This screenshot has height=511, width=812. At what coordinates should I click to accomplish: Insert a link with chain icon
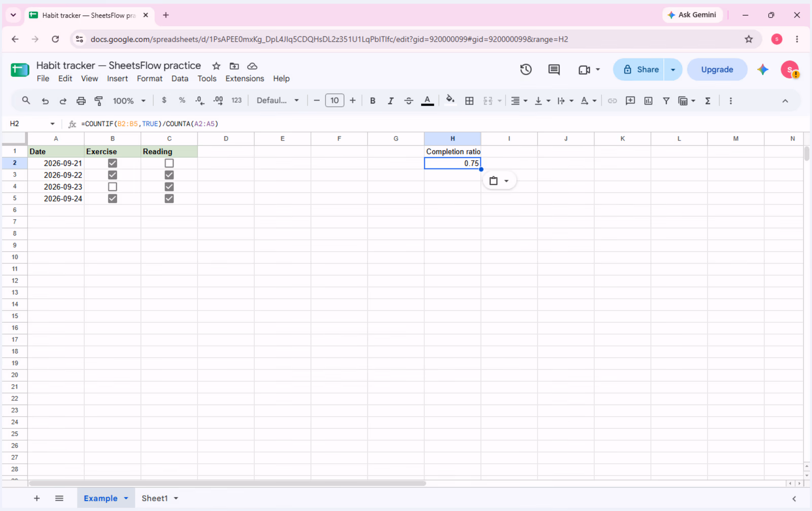point(613,101)
